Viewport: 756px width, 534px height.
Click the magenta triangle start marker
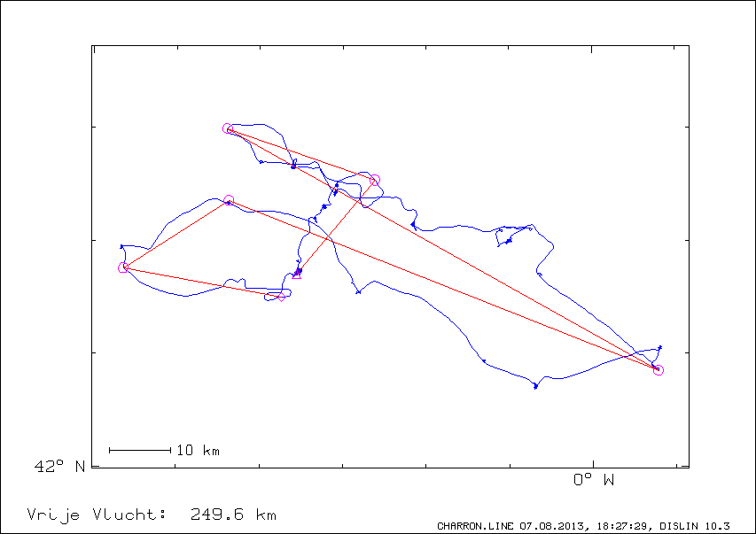pyautogui.click(x=297, y=275)
